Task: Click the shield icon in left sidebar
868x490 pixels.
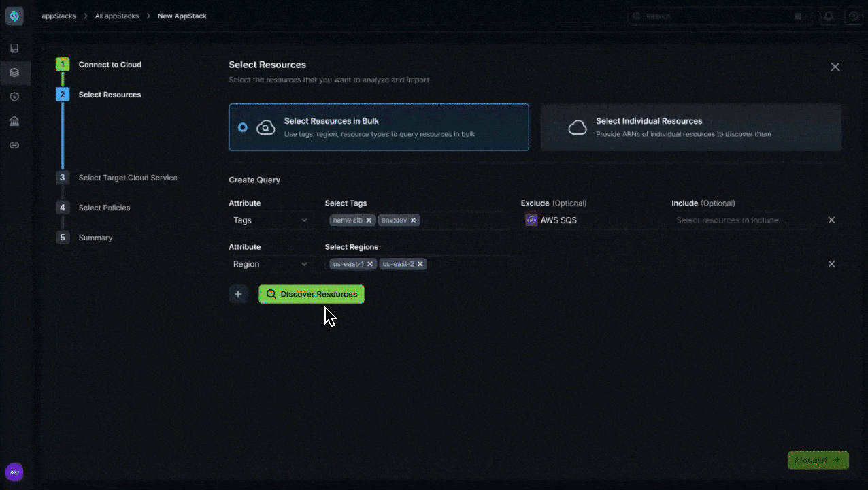Action: 14,97
